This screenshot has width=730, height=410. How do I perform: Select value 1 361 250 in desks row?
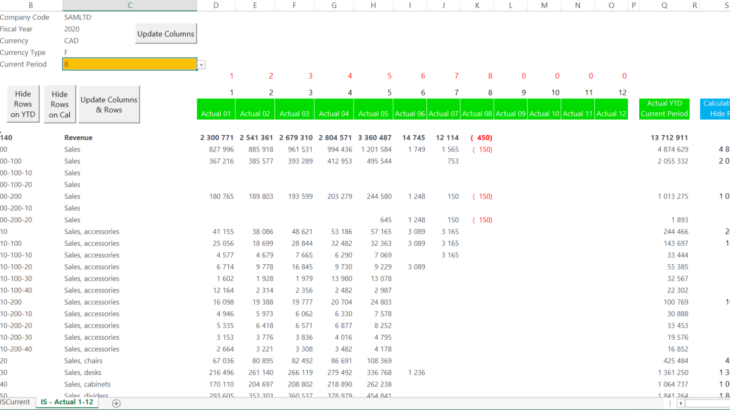pos(673,372)
